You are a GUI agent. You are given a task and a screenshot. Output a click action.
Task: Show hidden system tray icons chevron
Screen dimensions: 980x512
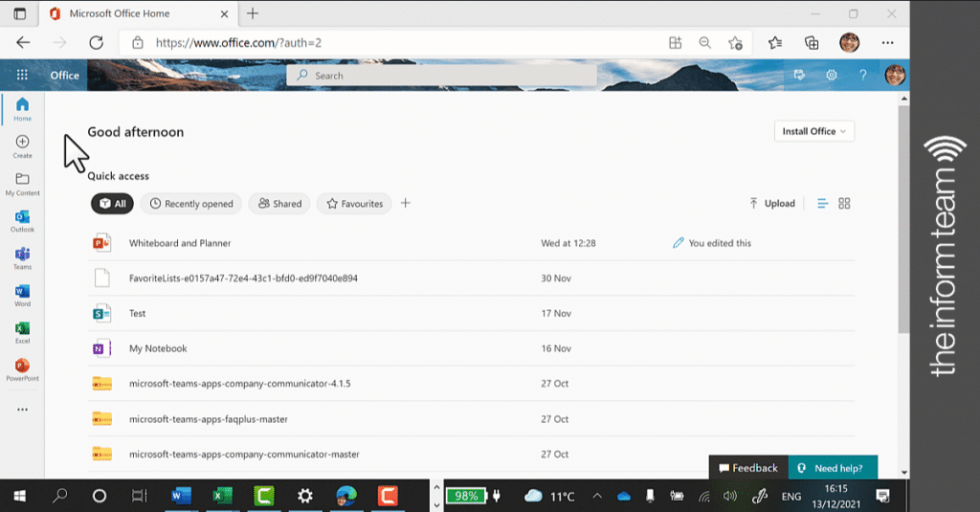[x=597, y=497]
